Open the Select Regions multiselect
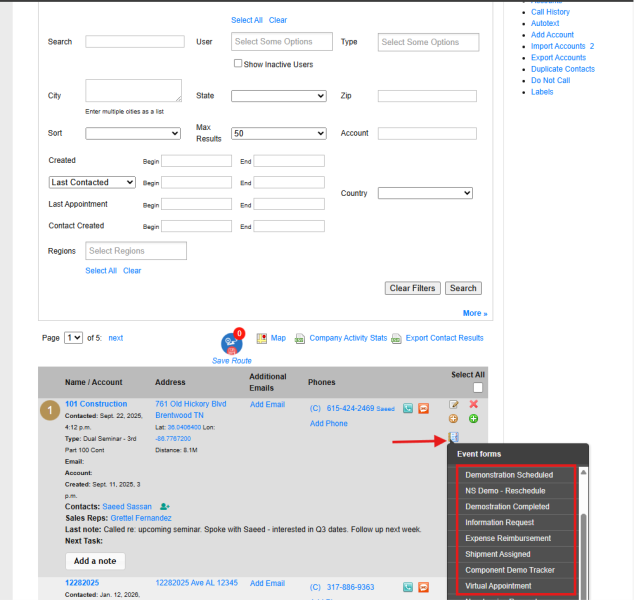634x600 pixels. pos(136,251)
